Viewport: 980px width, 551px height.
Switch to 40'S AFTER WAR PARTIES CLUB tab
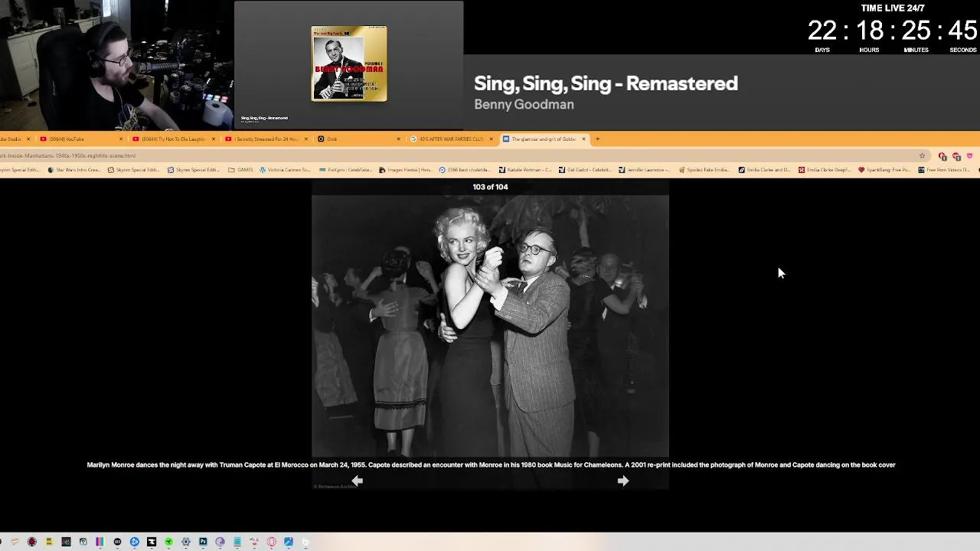click(451, 139)
